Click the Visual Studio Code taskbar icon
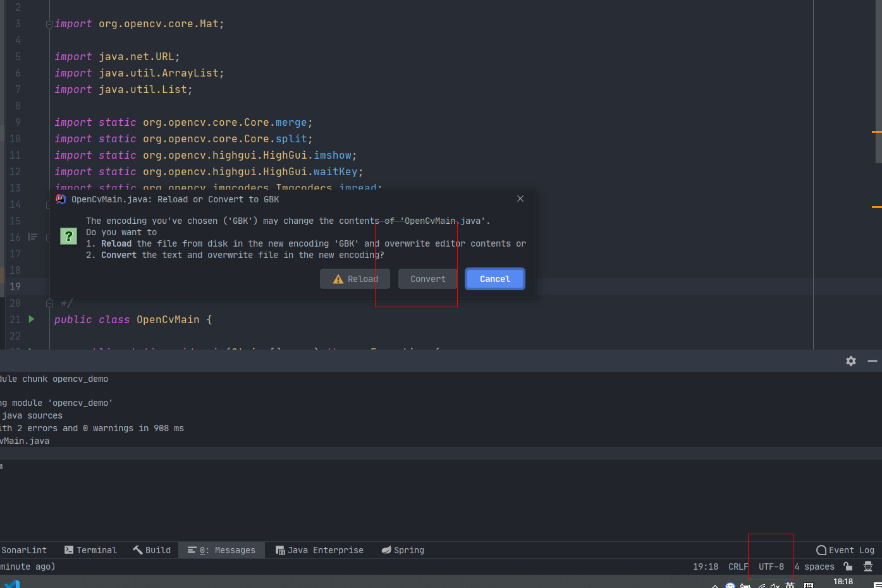882x588 pixels. pyautogui.click(x=11, y=584)
